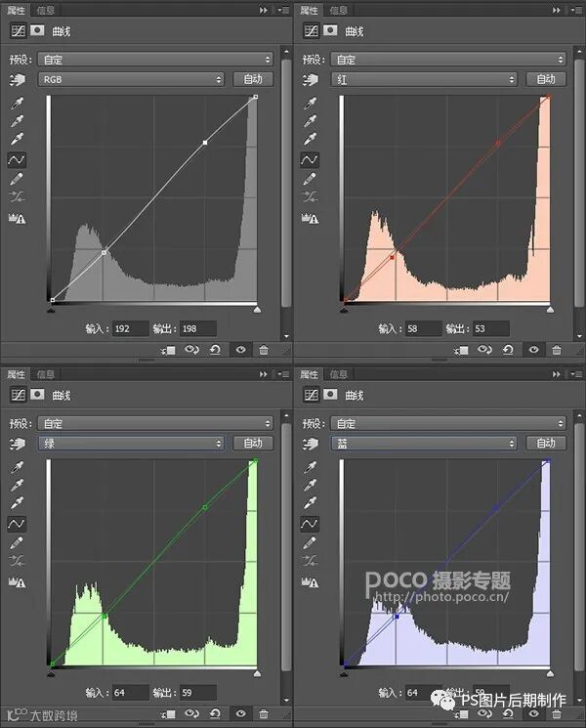
Task: Choose edit-points curve tool in RGB panel
Action: click(x=17, y=160)
